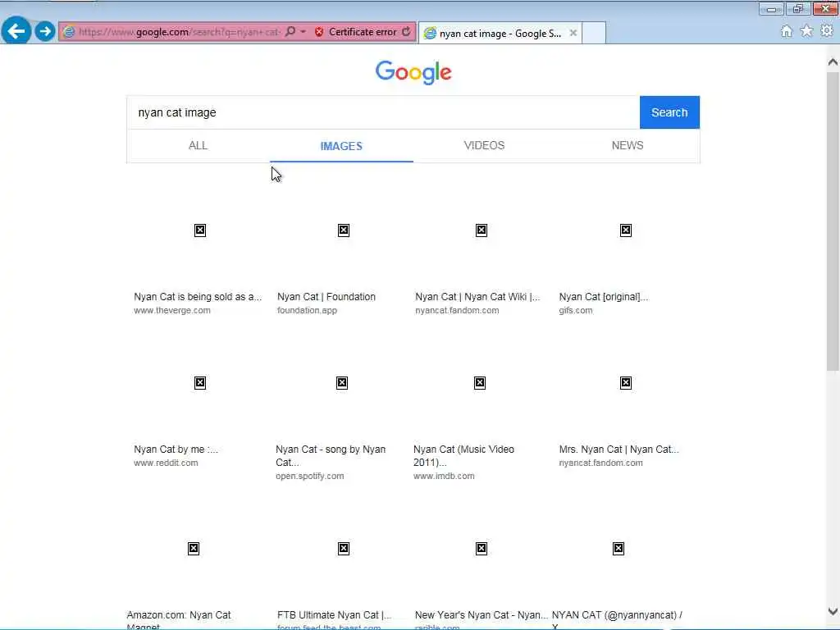This screenshot has height=630, width=840.
Task: Open the browser Home icon
Action: tap(786, 31)
